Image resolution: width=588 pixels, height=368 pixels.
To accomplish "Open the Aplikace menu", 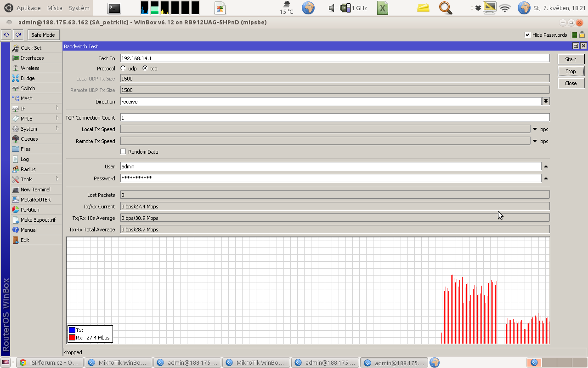I will pyautogui.click(x=28, y=8).
